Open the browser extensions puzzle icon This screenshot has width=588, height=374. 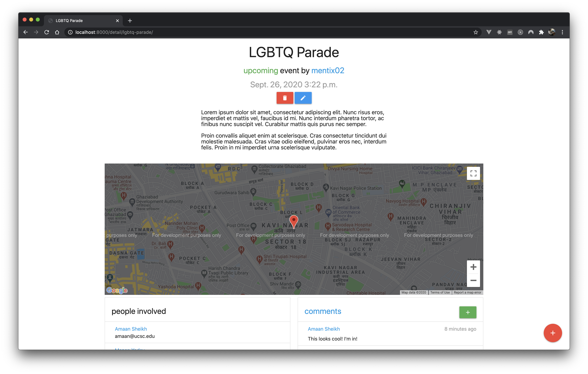541,32
